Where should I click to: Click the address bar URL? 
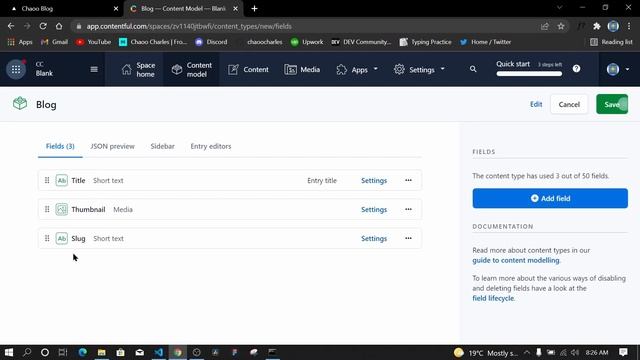(x=189, y=26)
